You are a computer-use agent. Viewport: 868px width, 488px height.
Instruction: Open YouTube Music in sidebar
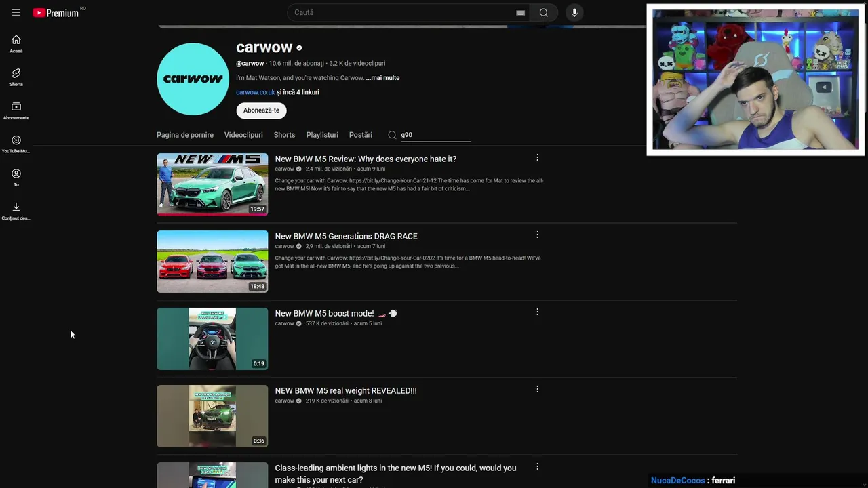click(x=16, y=144)
